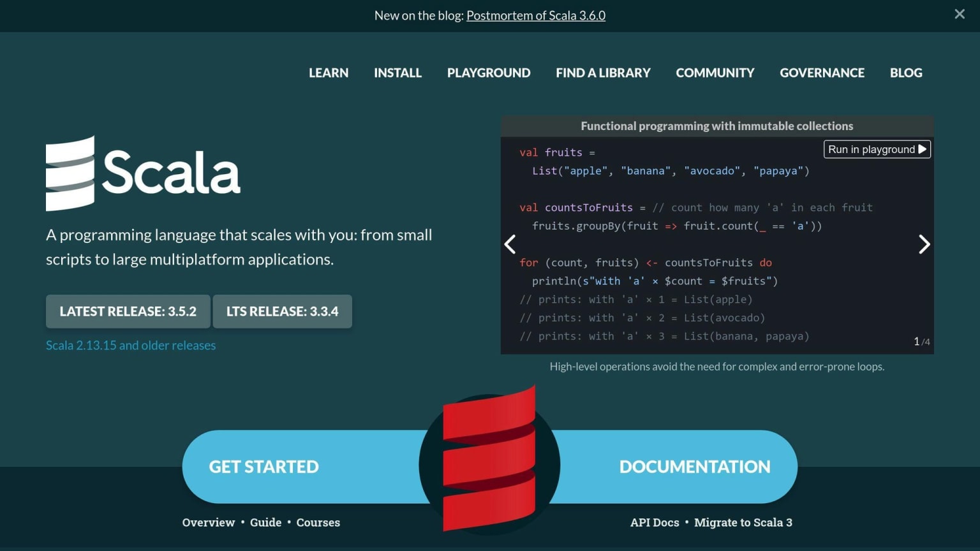
Task: Open the Postmortem of Scala 3.6.0 post
Action: click(536, 15)
